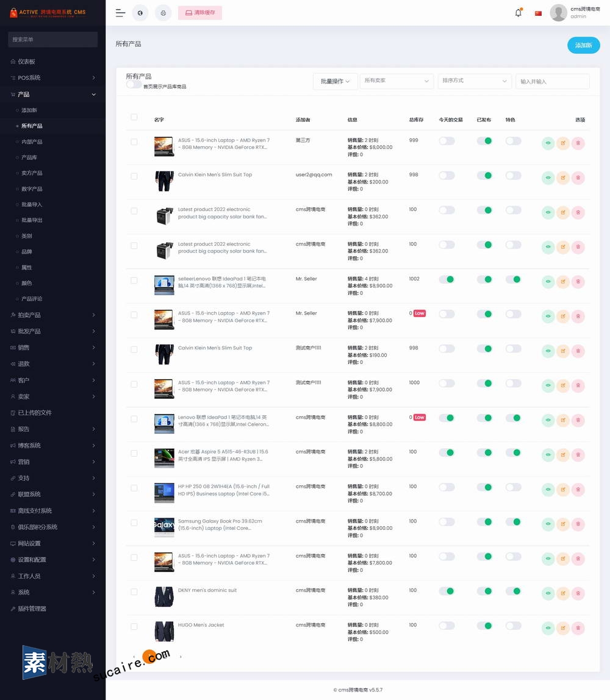610x700 pixels.
Task: Toggle 首页展示产品库商品 switch
Action: (x=134, y=84)
